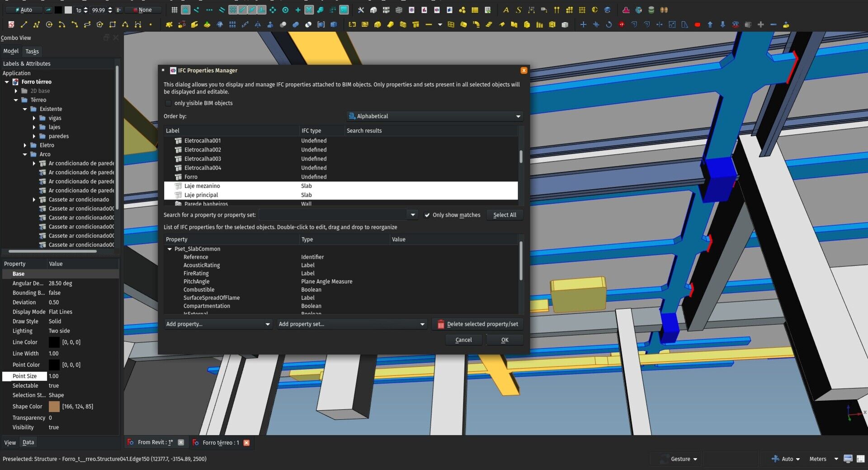Uncheck 'Only show matches'
This screenshot has height=470, width=868.
click(x=428, y=215)
